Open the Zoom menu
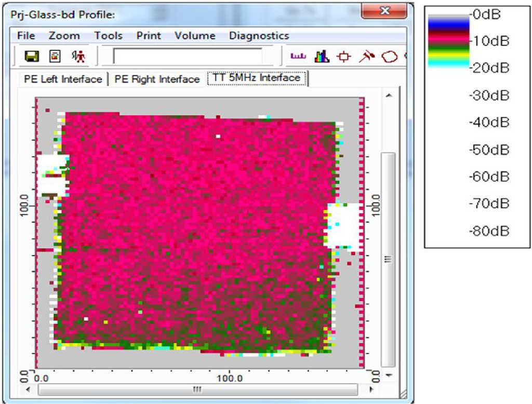The height and width of the screenshot is (404, 532). pos(64,36)
